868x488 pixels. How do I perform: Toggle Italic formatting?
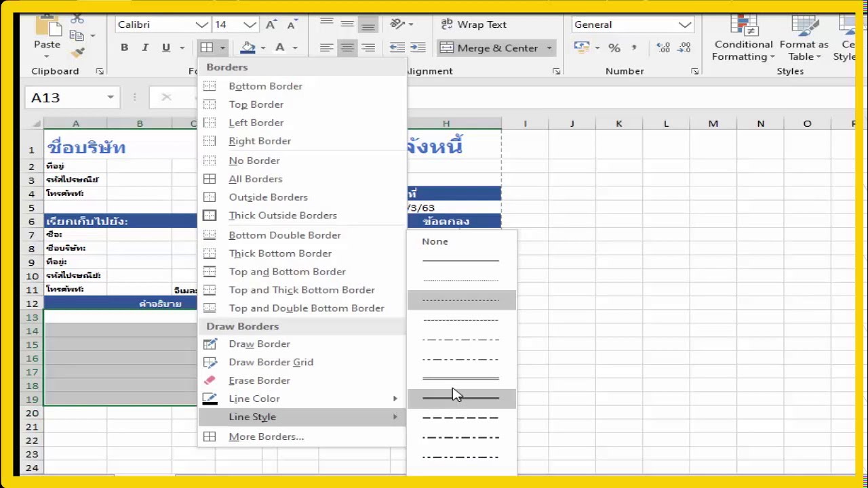coord(144,47)
